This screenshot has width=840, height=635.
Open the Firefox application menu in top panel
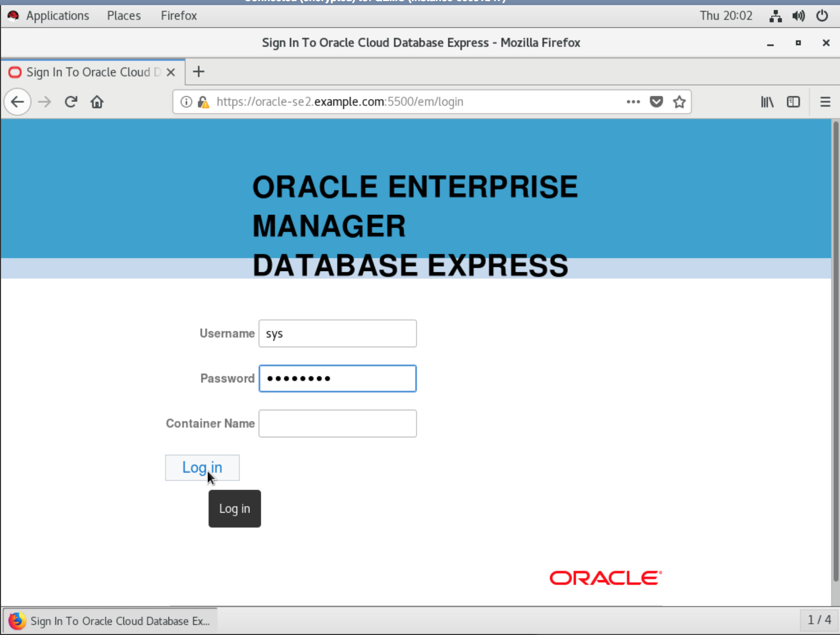(x=179, y=16)
